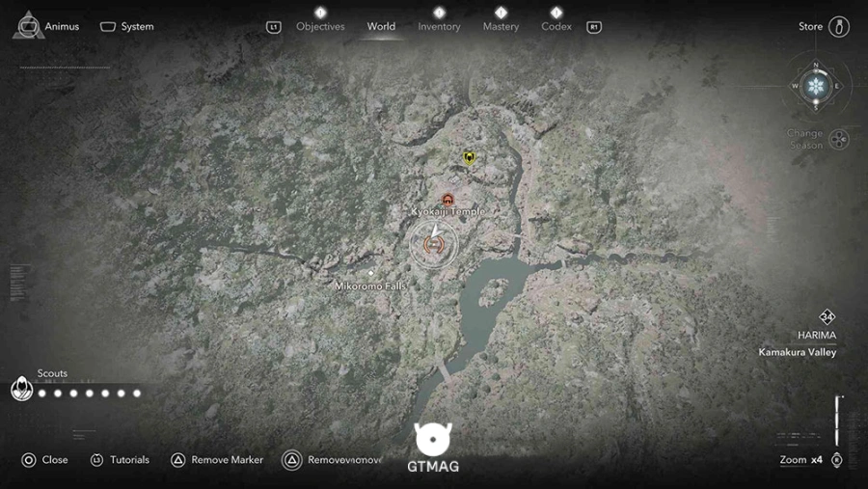
Task: Click the player location marker
Action: pos(434,242)
